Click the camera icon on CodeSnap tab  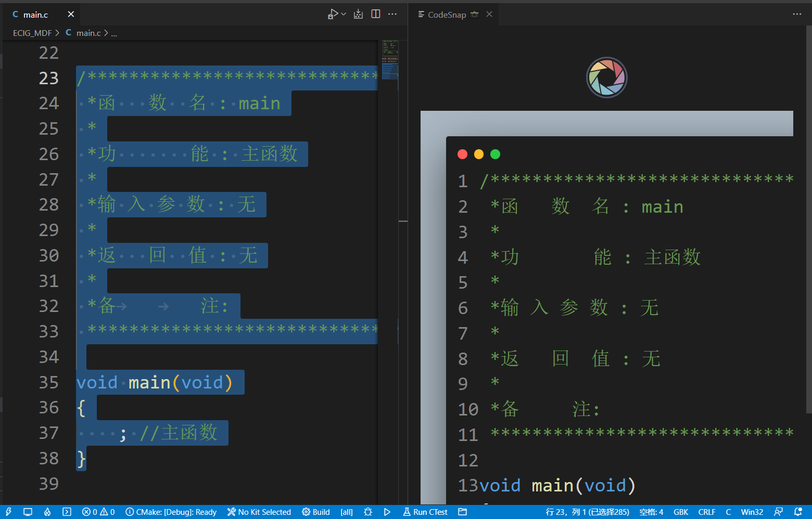tap(474, 14)
